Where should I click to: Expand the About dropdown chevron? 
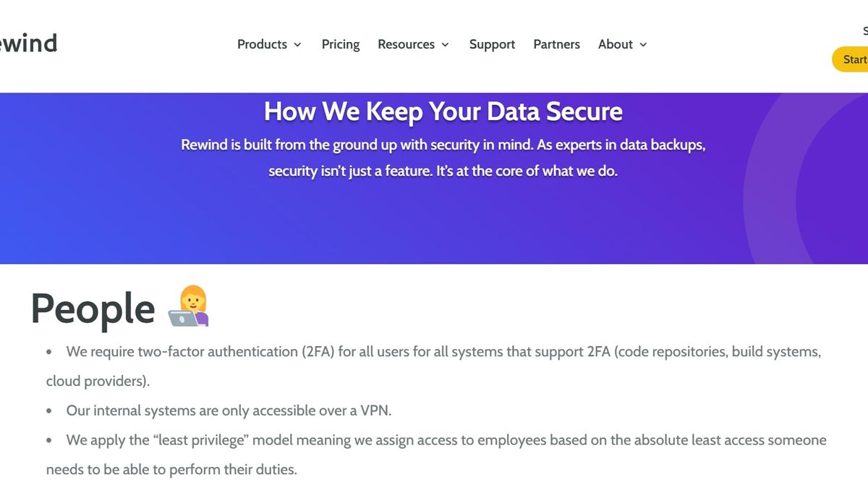point(643,45)
